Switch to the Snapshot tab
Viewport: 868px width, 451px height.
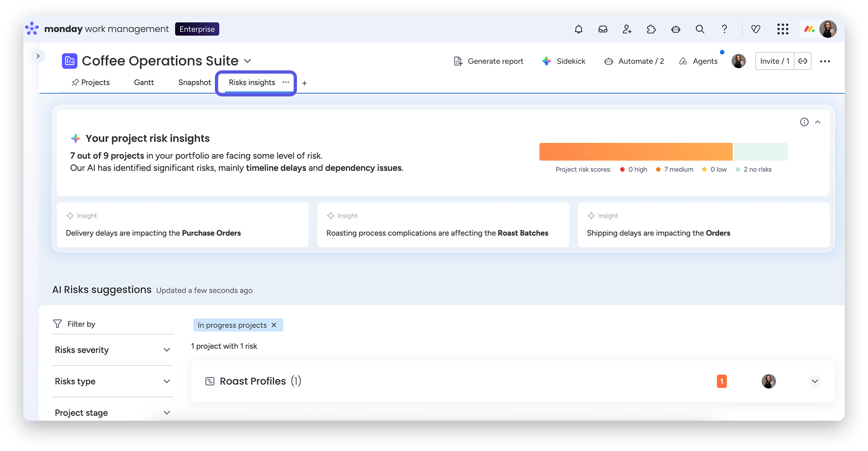pyautogui.click(x=194, y=82)
